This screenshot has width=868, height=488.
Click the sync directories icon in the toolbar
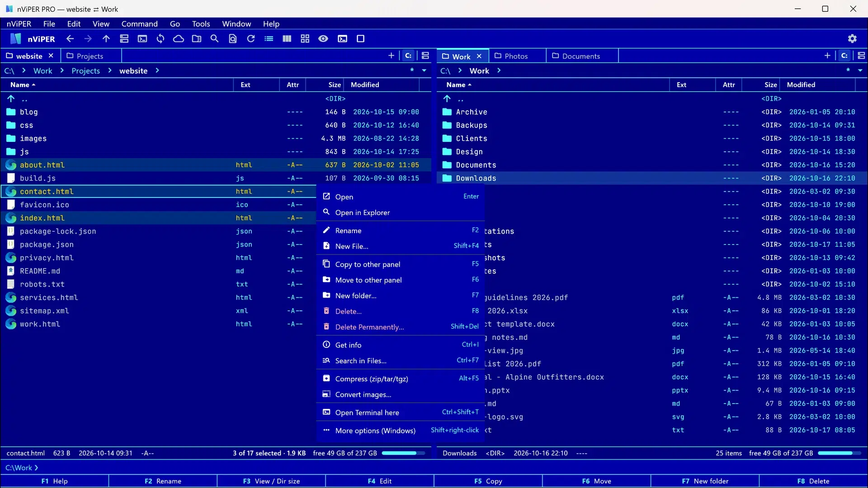point(160,39)
